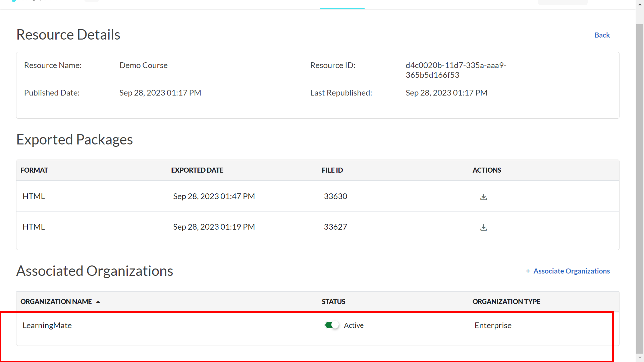Screen dimensions: 644x362
Task: Select the ACTIONS column header
Action: [487, 170]
